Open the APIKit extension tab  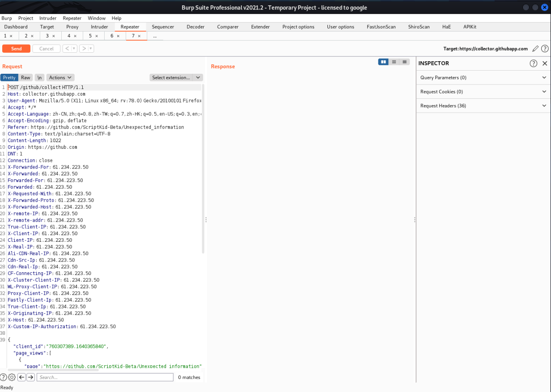[x=470, y=27]
